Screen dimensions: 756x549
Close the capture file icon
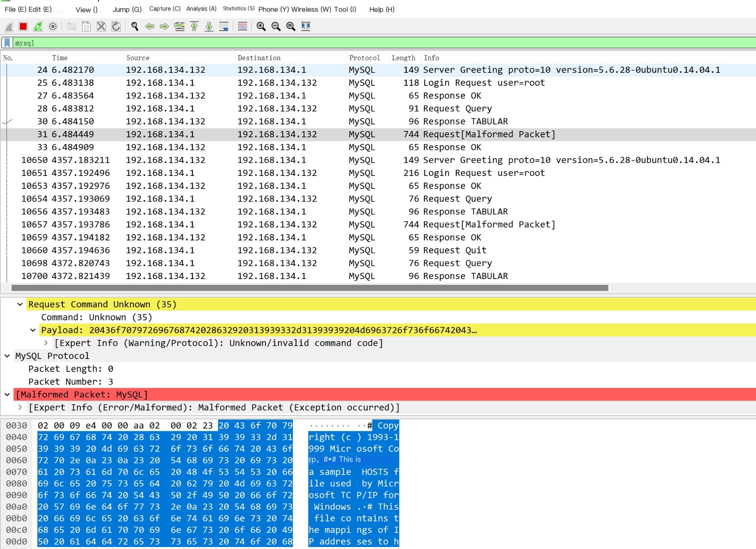[101, 26]
